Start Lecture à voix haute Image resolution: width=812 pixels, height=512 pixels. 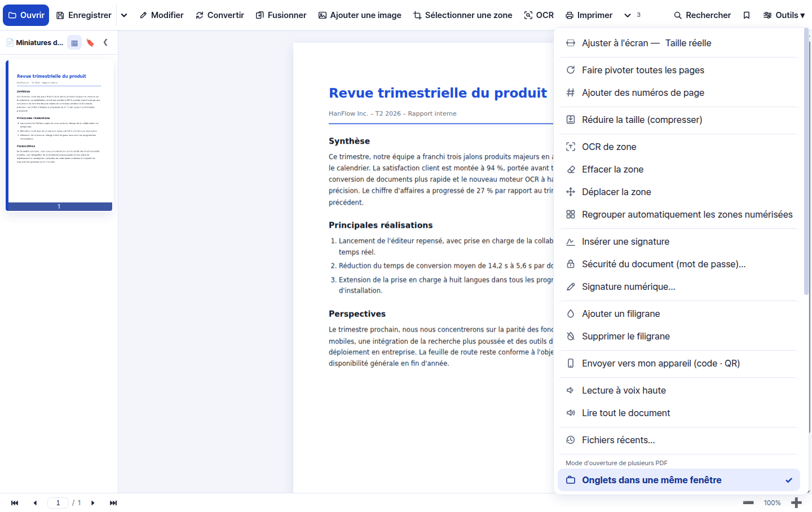pyautogui.click(x=679, y=390)
